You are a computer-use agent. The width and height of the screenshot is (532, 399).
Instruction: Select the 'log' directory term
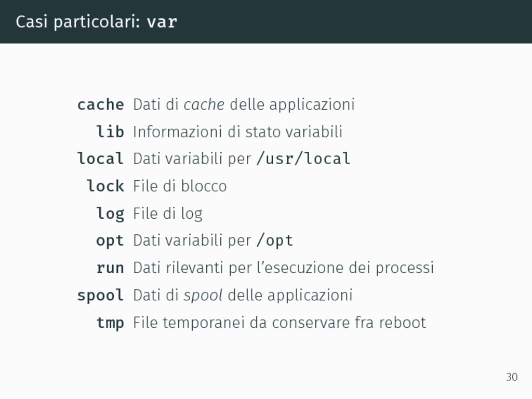coord(110,214)
